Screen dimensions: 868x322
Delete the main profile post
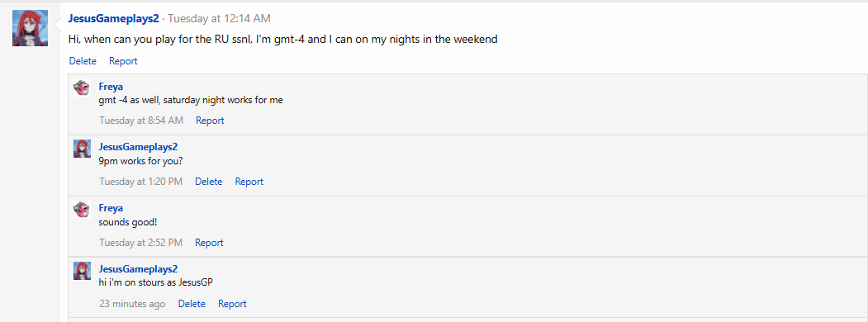(83, 61)
